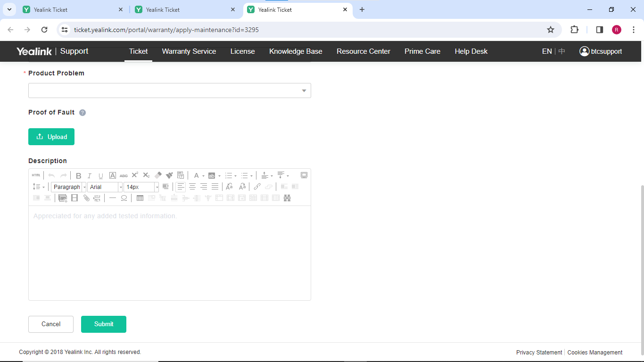644x362 pixels.
Task: Open the Arial font family dropdown
Action: (x=120, y=187)
